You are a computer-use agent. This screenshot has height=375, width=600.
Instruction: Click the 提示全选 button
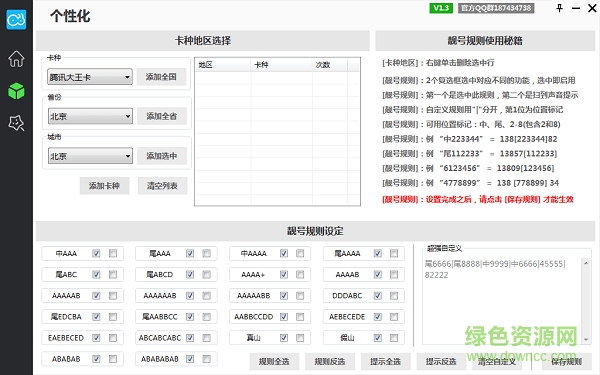tap(385, 361)
